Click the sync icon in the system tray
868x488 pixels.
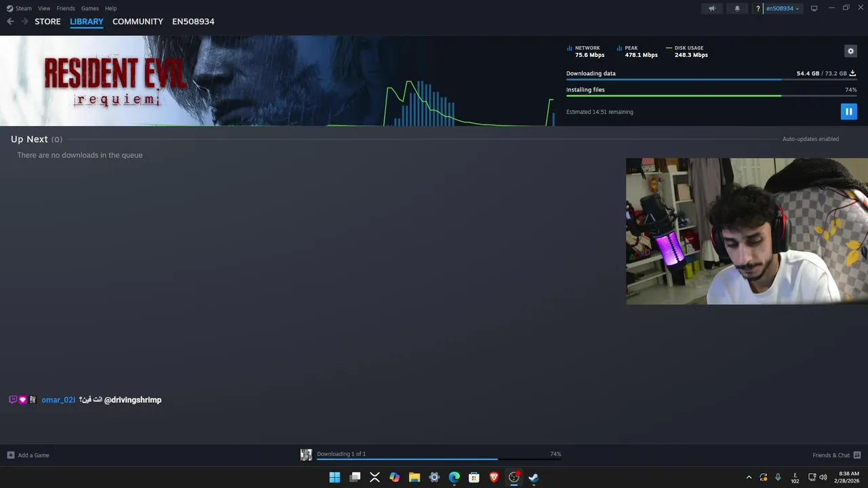tap(764, 477)
